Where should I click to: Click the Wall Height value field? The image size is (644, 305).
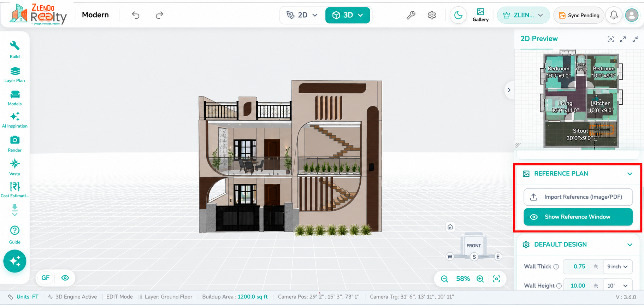578,286
